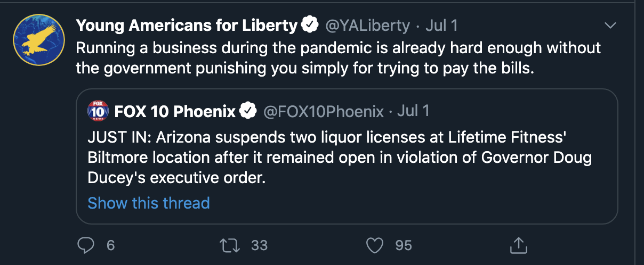Expand the tweet options chevron menu

(x=610, y=26)
